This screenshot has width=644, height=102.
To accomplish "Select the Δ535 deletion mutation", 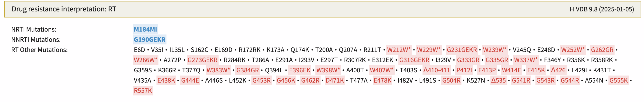I will (498, 81).
